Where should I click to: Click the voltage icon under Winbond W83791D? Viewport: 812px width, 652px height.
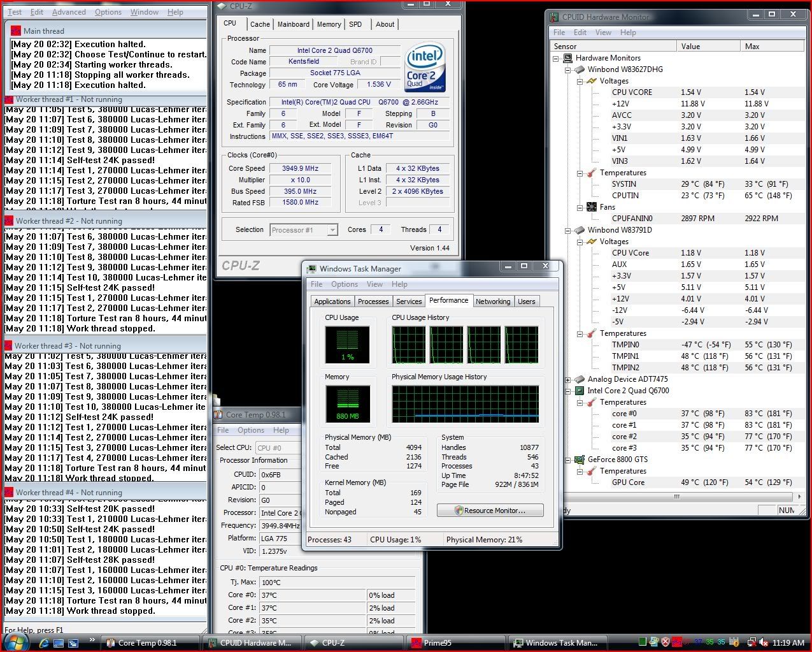[x=591, y=242]
